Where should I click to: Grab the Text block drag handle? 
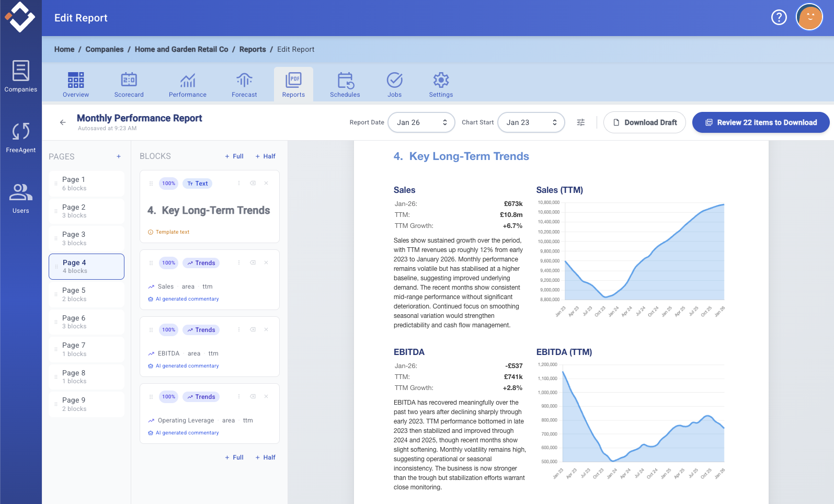(151, 184)
